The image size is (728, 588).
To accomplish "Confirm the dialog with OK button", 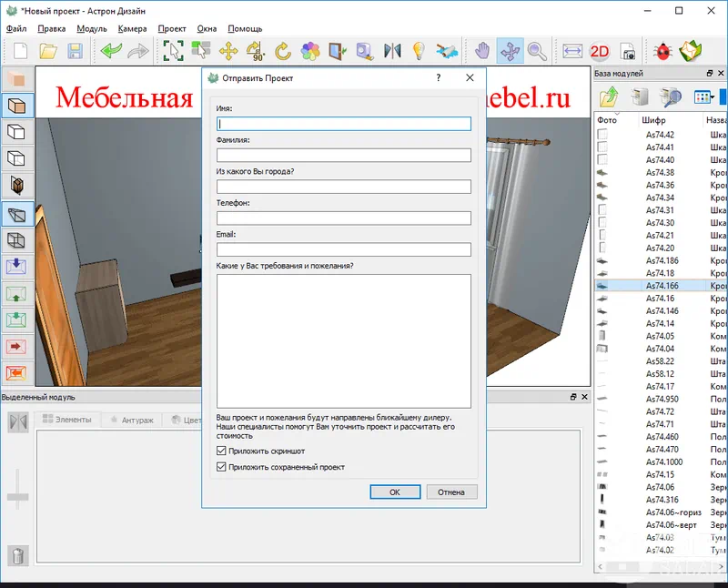I will [x=395, y=492].
